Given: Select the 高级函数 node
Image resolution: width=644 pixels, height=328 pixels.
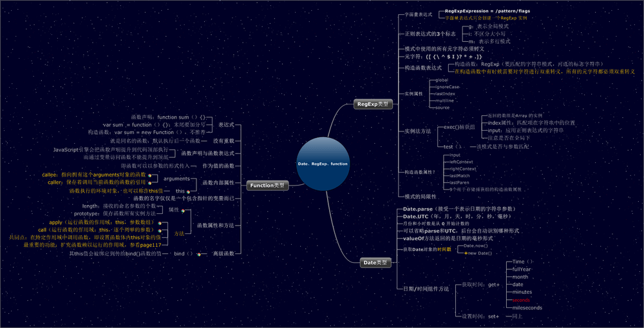Looking at the screenshot, I should [x=223, y=254].
